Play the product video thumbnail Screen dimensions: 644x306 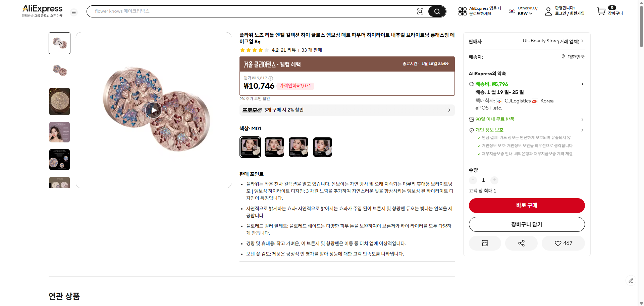[59, 43]
